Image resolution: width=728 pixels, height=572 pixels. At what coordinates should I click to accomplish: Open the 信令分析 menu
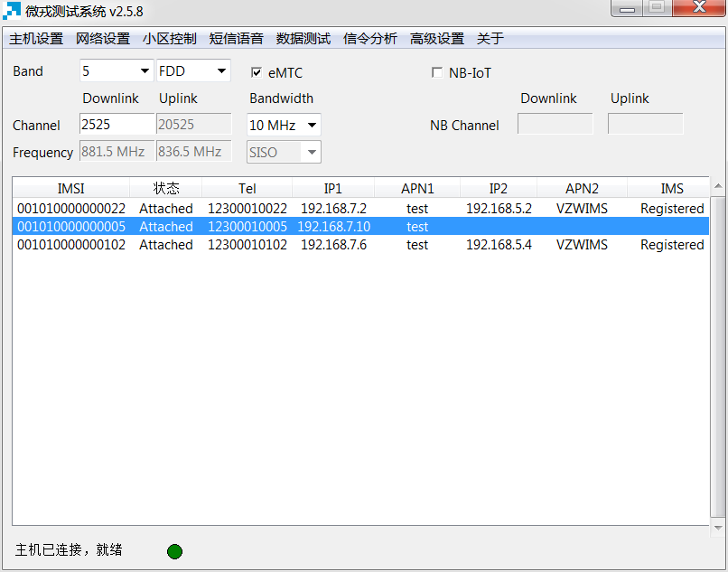[370, 39]
